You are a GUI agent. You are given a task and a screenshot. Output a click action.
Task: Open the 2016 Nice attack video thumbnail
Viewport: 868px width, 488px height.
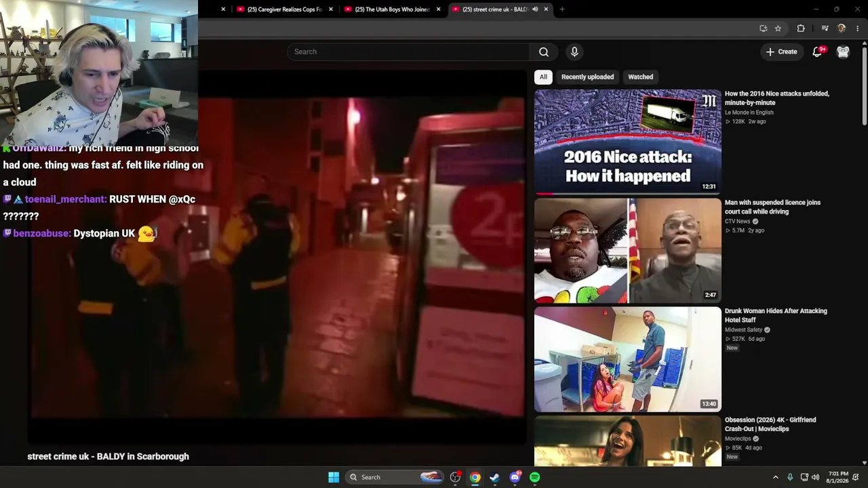tap(628, 142)
